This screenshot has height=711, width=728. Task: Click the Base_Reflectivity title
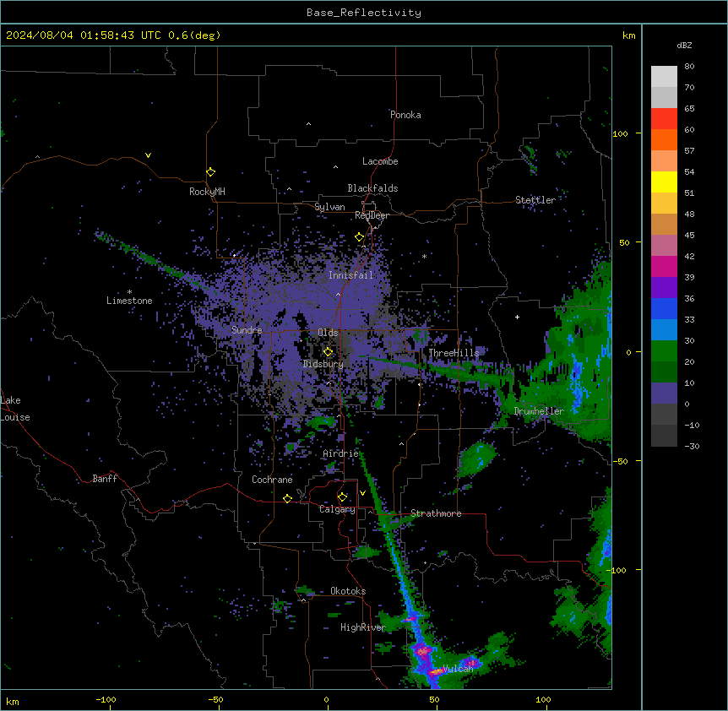click(364, 13)
